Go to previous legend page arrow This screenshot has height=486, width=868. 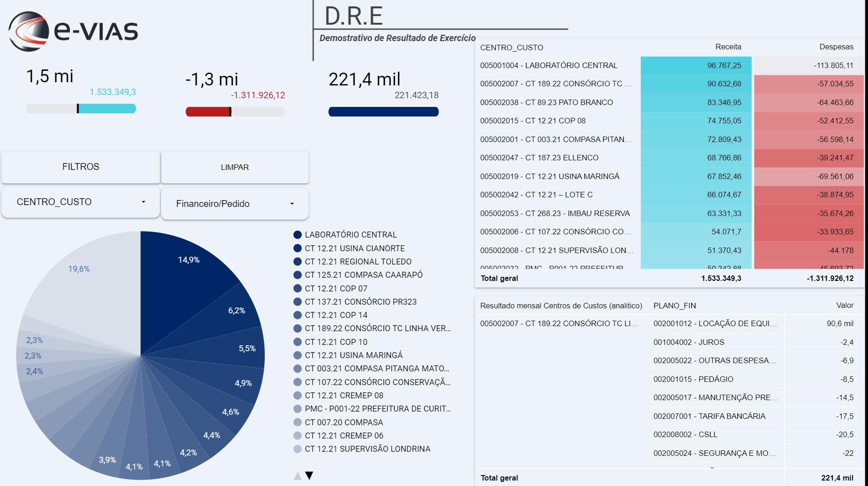[x=298, y=475]
